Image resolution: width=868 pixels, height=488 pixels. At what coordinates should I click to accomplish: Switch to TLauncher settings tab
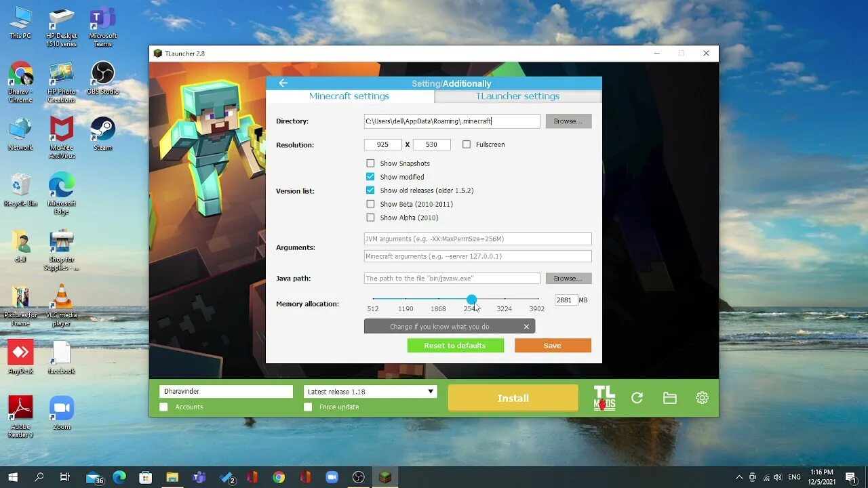517,96
